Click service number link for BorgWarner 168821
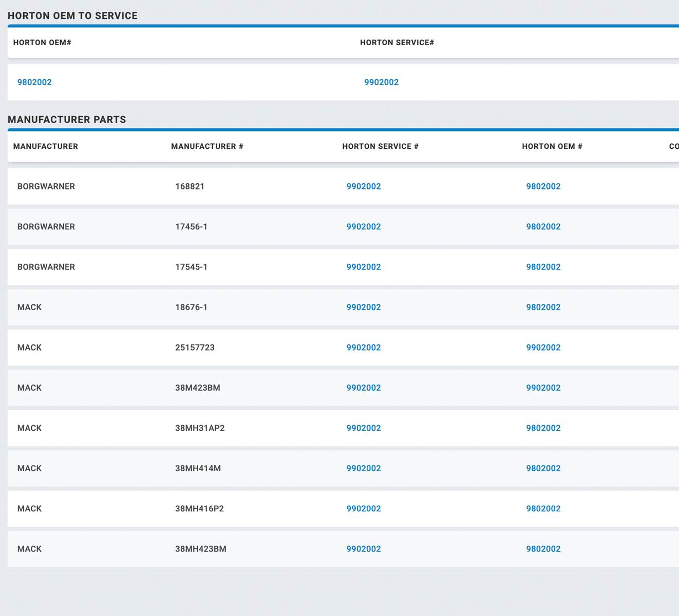Viewport: 679px width, 616px height. pyautogui.click(x=363, y=186)
